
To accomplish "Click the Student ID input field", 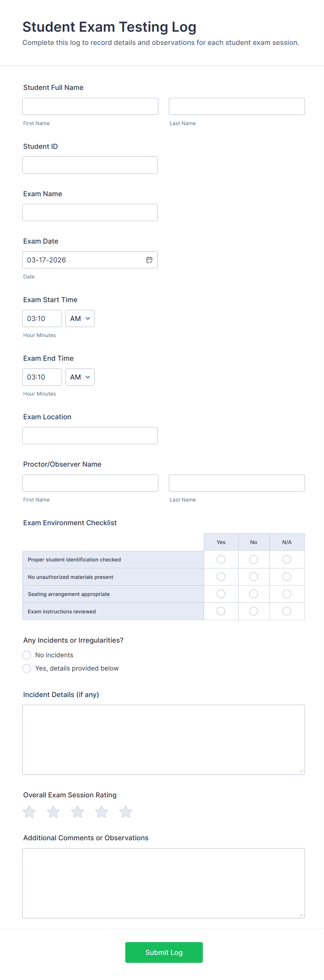I will tap(90, 165).
